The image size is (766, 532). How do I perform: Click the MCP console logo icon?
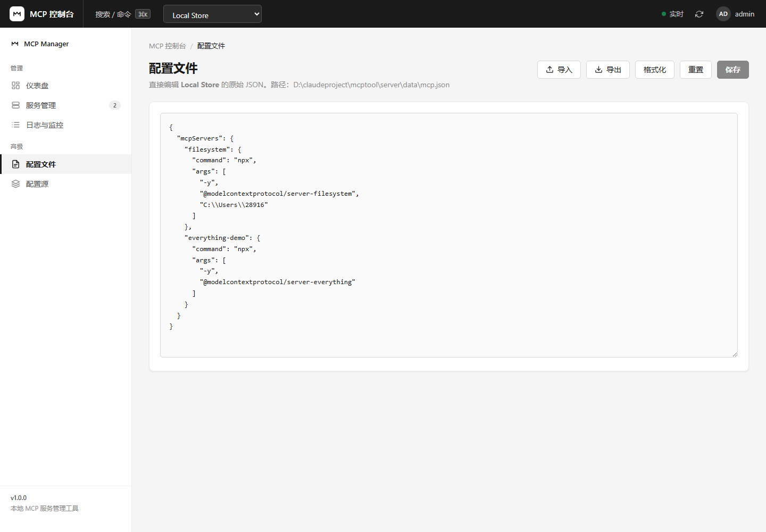coord(17,14)
